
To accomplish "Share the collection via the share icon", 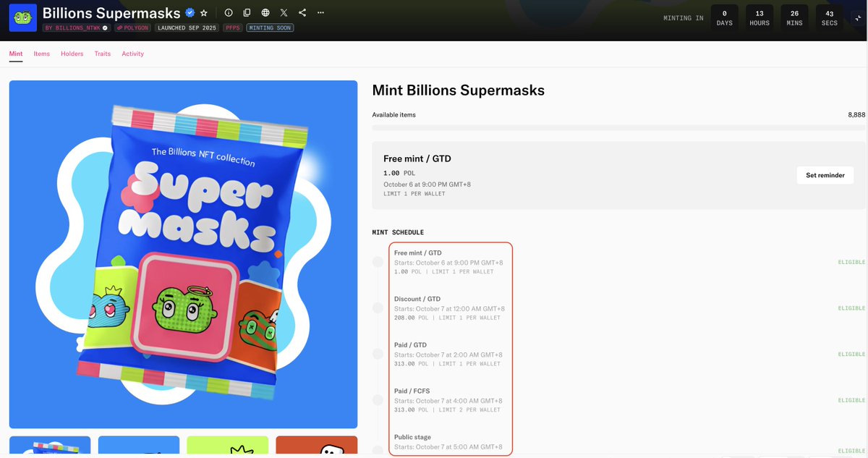I will tap(302, 13).
